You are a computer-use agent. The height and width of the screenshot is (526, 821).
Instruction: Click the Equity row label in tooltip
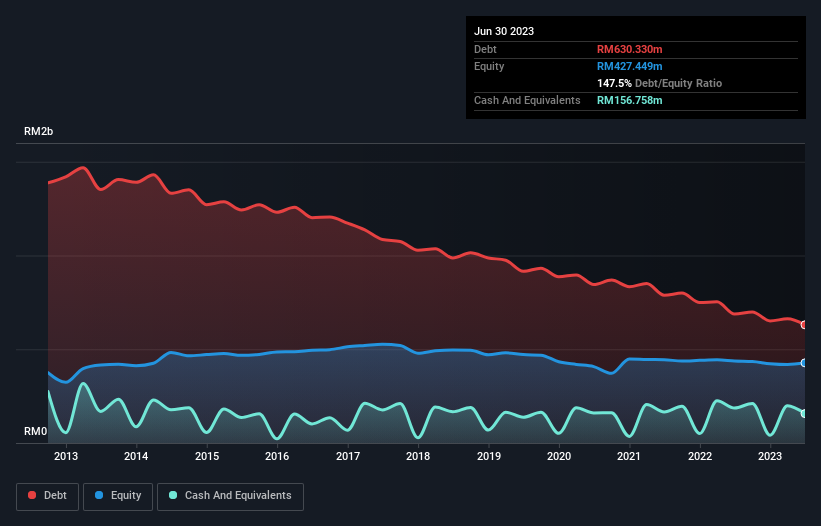489,66
